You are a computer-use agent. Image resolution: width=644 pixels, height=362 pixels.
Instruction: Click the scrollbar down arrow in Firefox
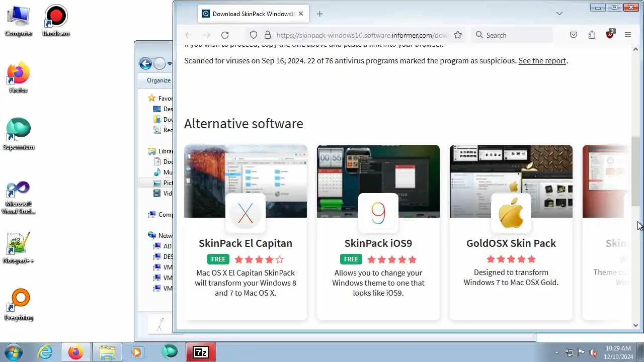coord(635,325)
